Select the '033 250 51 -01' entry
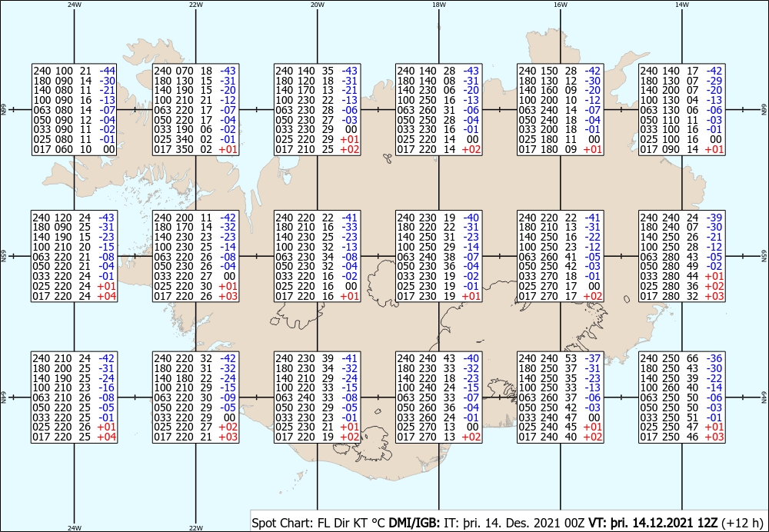The height and width of the screenshot is (532, 769). (x=682, y=417)
